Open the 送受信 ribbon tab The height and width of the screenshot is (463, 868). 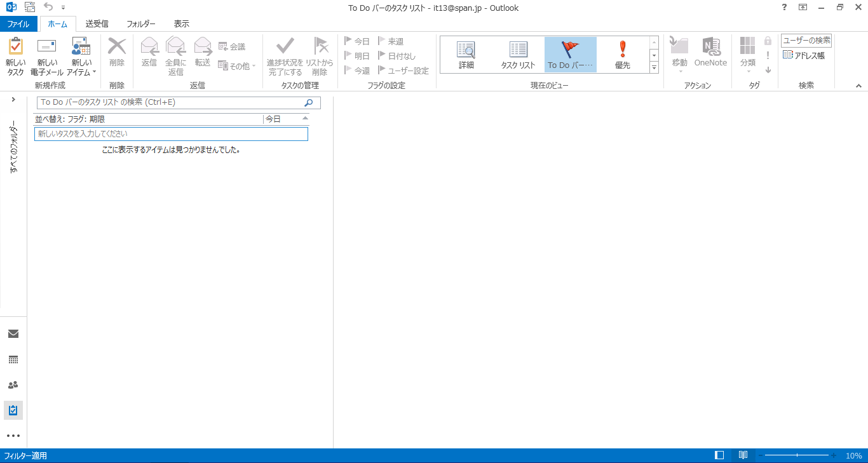(97, 23)
